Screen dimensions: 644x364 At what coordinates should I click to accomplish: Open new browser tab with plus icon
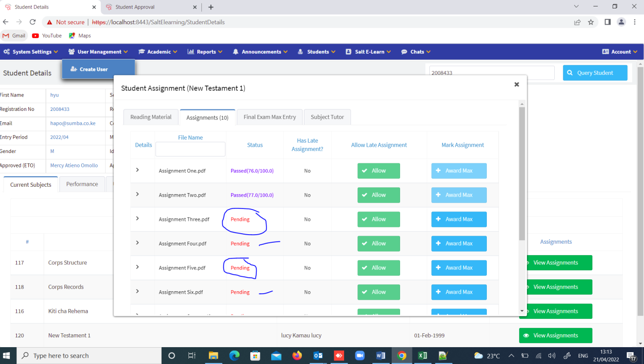(211, 7)
